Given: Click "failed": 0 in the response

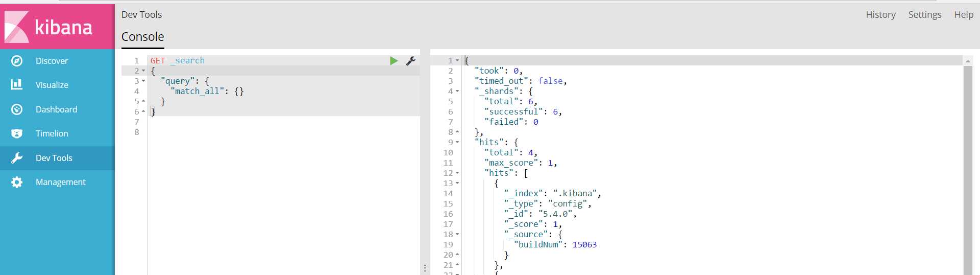Looking at the screenshot, I should [511, 122].
